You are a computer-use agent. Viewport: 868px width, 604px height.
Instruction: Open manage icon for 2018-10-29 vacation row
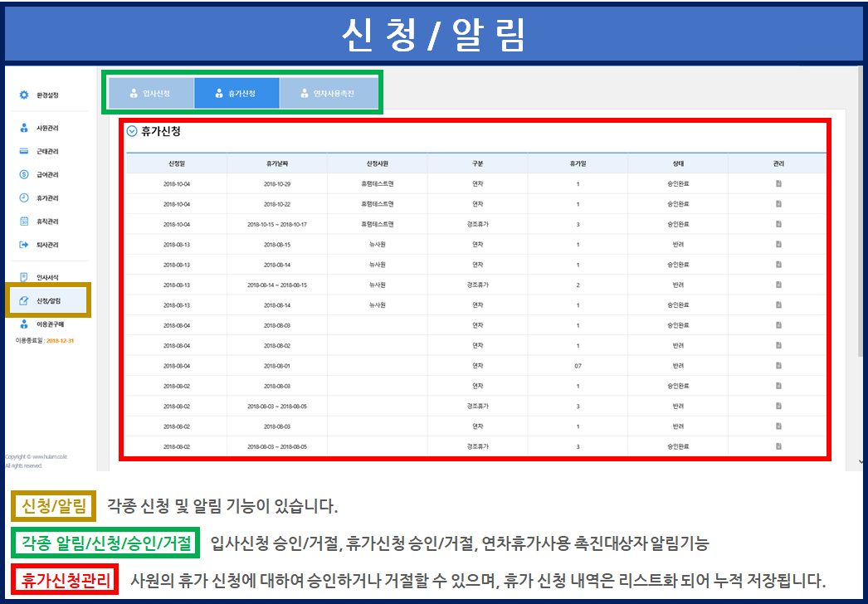point(778,183)
